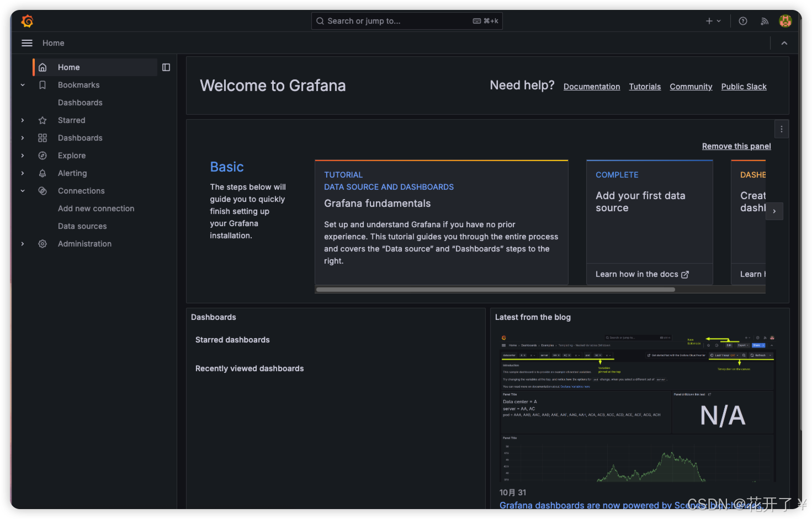Screen dimensions: 812x519
Task: Click the Bookmarks label in sidebar
Action: [x=79, y=85]
